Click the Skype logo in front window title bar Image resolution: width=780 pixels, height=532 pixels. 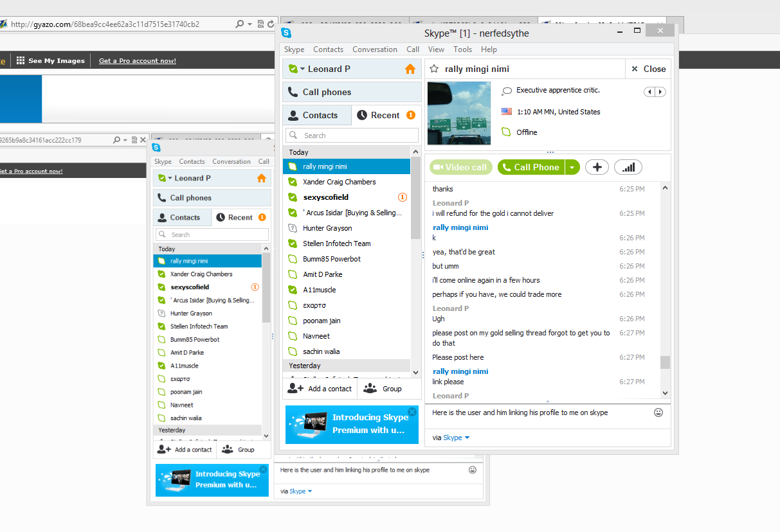coord(286,33)
